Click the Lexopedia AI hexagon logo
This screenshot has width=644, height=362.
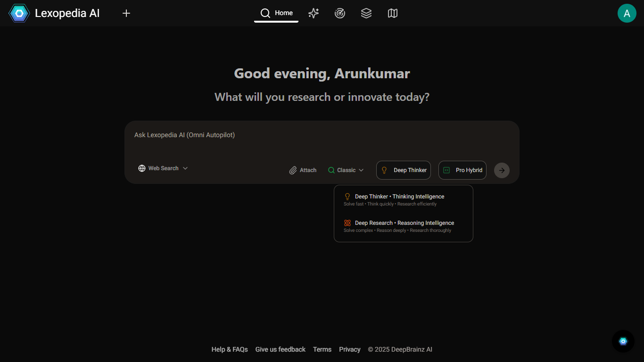pyautogui.click(x=19, y=13)
